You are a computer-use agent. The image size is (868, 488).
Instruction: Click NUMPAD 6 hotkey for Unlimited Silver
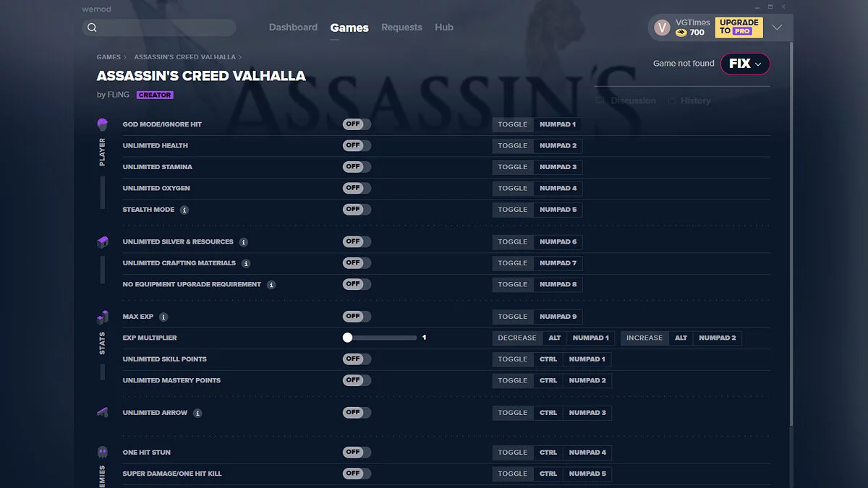click(558, 241)
